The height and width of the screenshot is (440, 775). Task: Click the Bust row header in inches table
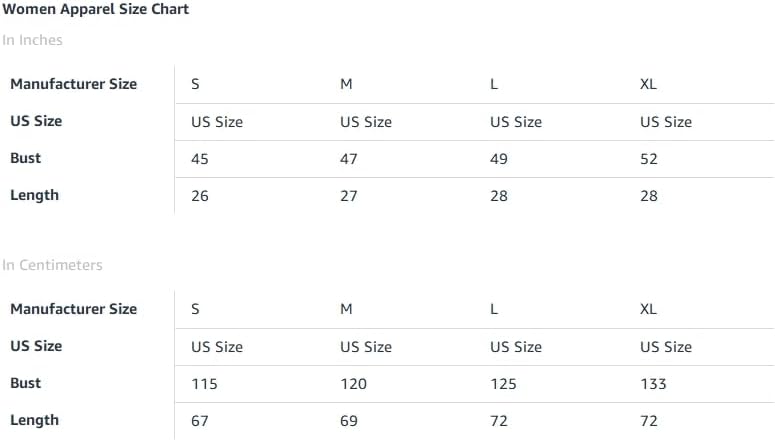(26, 158)
